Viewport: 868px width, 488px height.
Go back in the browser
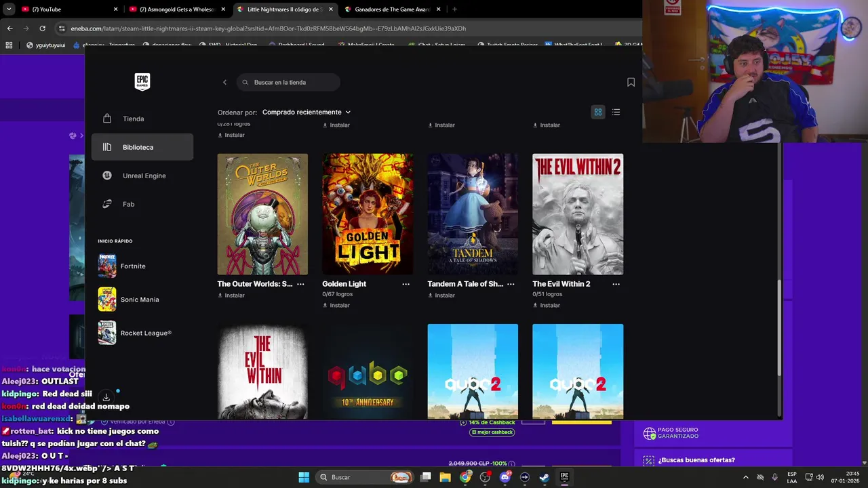[9, 28]
